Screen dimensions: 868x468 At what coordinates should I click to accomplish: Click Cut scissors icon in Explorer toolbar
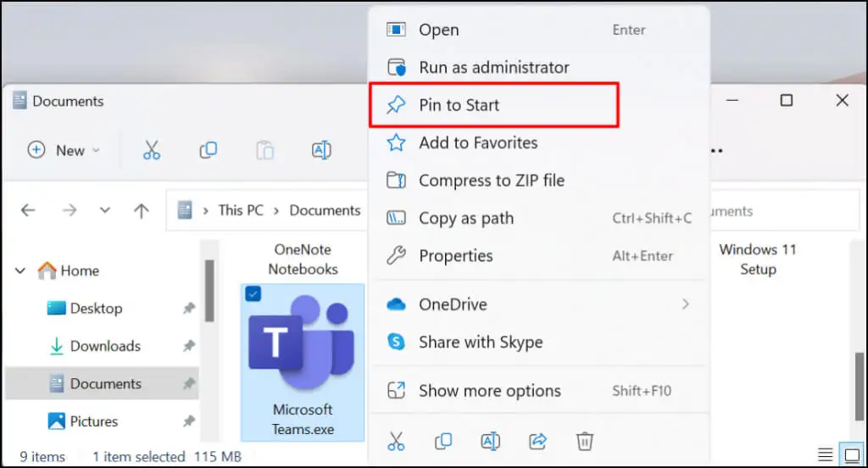pos(151,150)
